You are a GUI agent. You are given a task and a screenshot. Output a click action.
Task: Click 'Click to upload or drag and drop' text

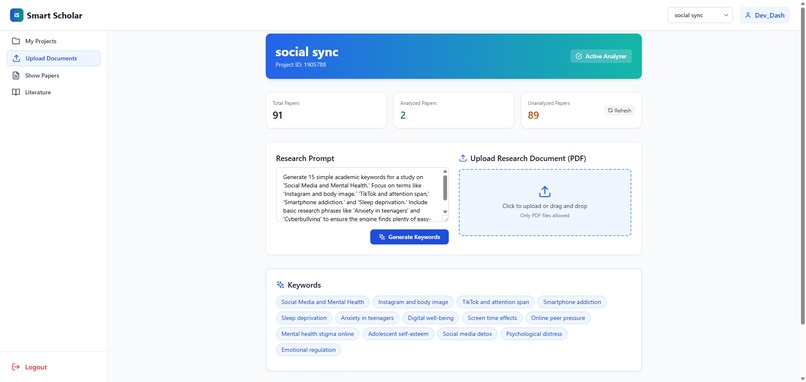click(545, 206)
